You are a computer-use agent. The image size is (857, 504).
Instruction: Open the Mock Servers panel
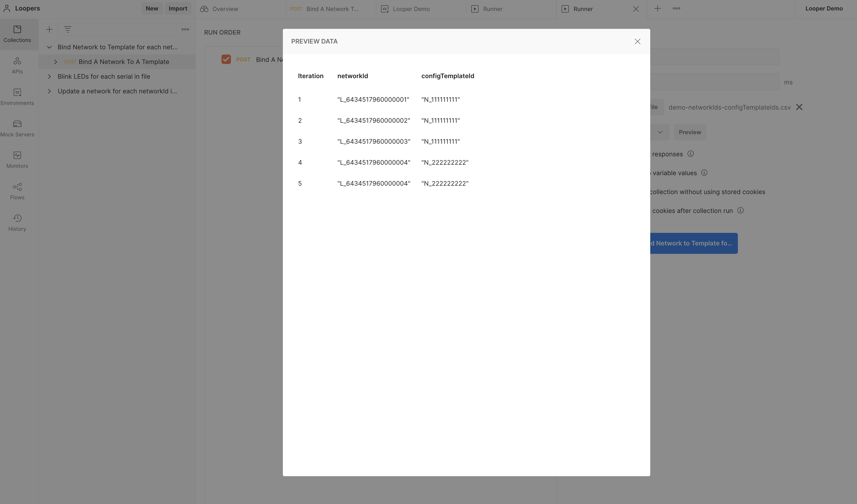pyautogui.click(x=17, y=128)
